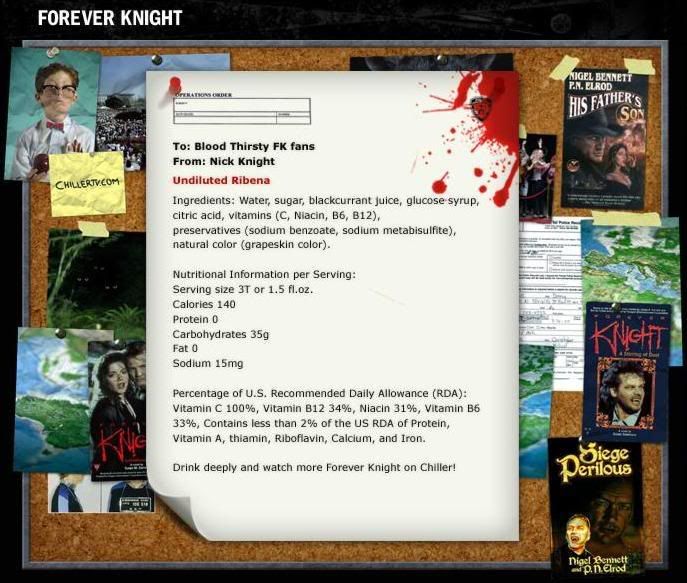The image size is (687, 583).
Task: Click the partial dark cat photo at top
Action: 431,62
